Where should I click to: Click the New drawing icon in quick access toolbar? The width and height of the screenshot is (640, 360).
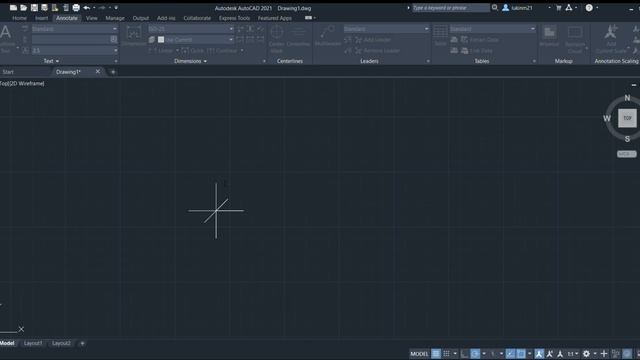(x=13, y=7)
